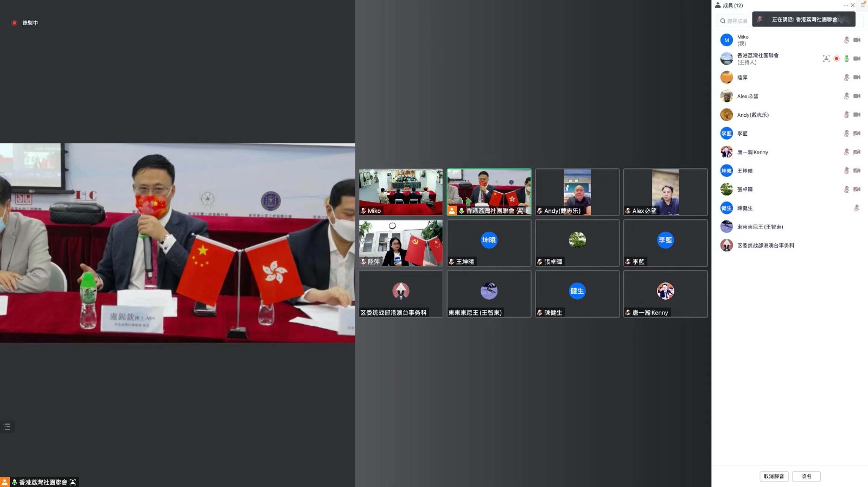Screen dimensions: 868x487
Task: Click the focus-frame icon in the host row
Action: click(826, 59)
